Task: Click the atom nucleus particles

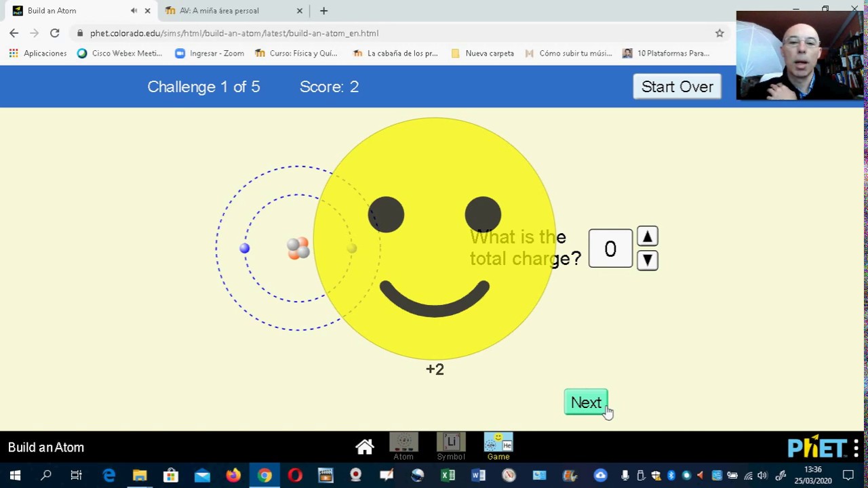Action: point(298,248)
